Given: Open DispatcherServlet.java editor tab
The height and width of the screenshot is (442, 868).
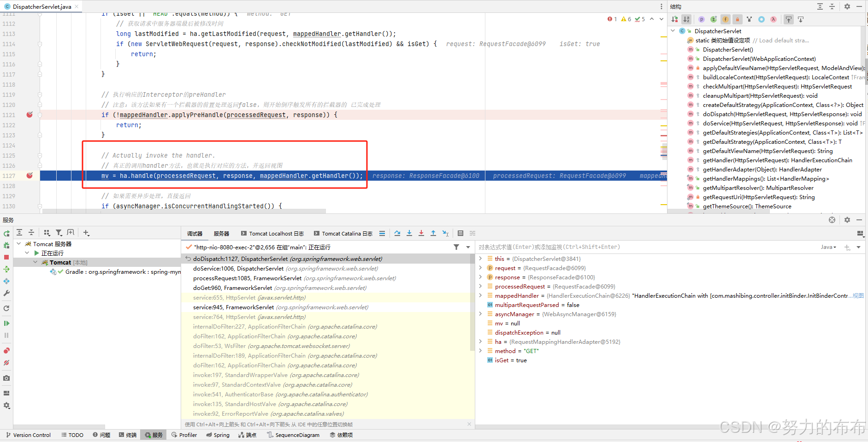Looking at the screenshot, I should click(41, 6).
